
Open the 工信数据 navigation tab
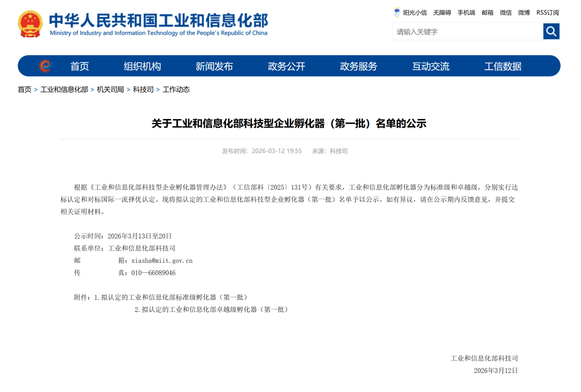503,66
